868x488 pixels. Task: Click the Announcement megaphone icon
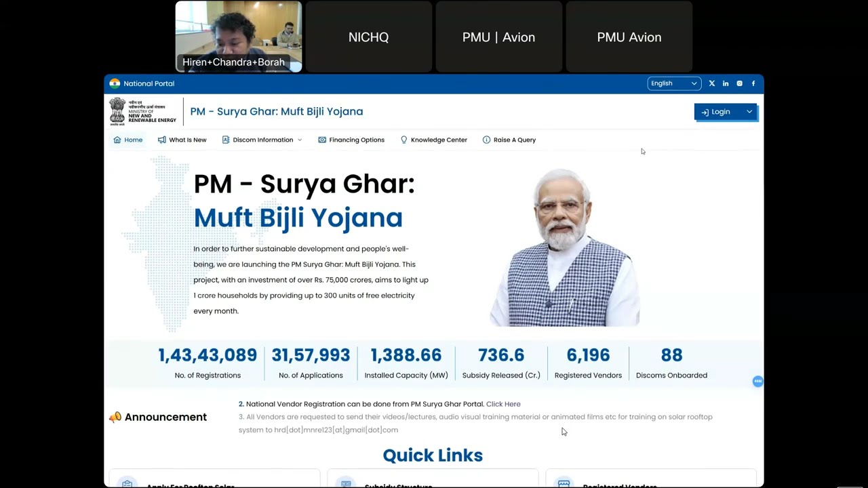115,418
